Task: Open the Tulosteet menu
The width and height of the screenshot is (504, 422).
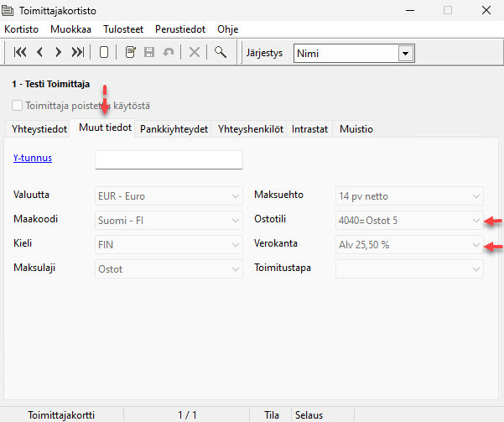Action: [x=123, y=29]
